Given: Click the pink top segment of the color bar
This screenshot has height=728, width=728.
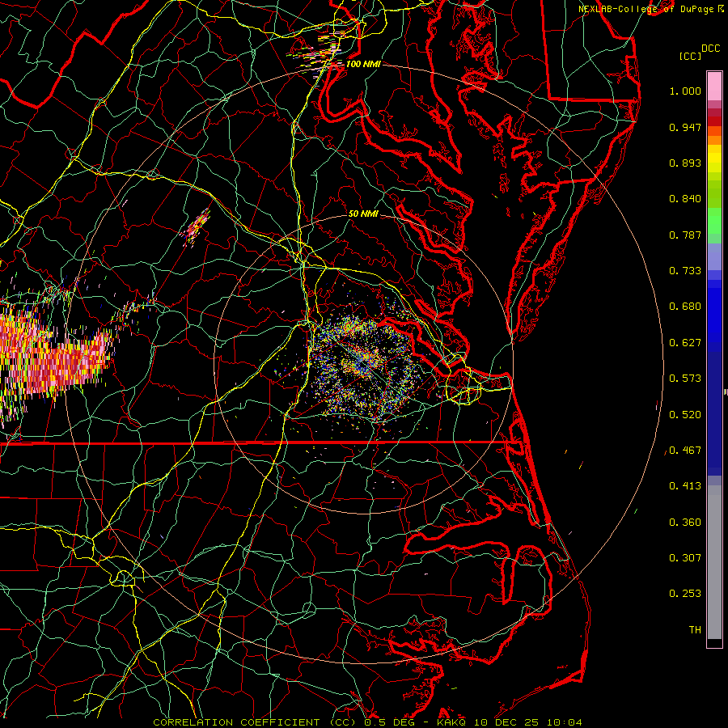Looking at the screenshot, I should click(x=714, y=86).
